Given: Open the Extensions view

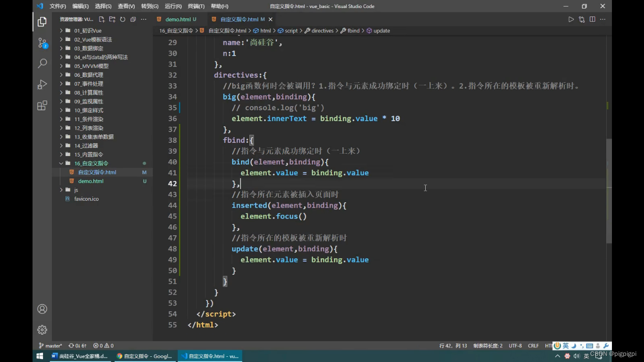Looking at the screenshot, I should point(42,106).
